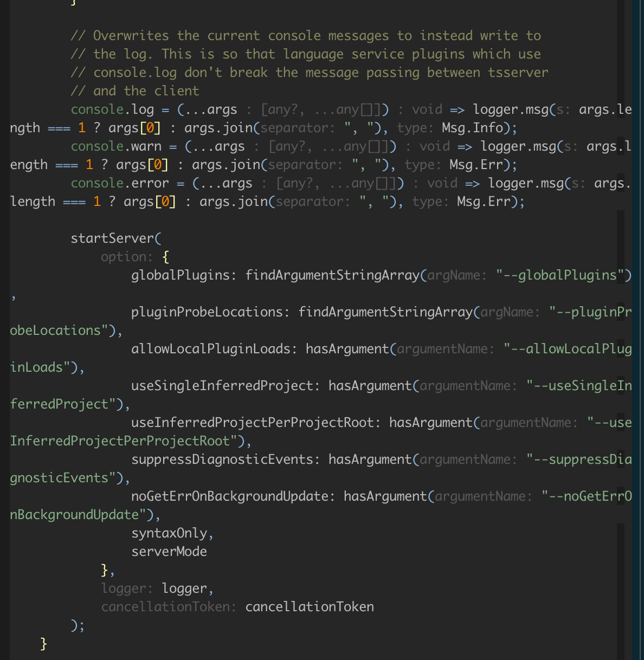The image size is (644, 660).
Task: Click the closing ");" of startServer
Action: tap(78, 625)
